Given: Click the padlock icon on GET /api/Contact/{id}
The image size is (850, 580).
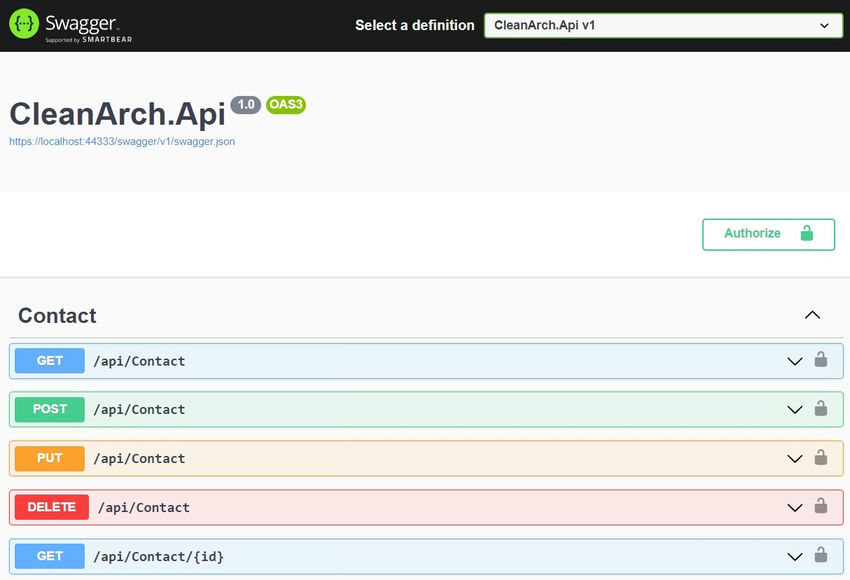Looking at the screenshot, I should click(822, 556).
